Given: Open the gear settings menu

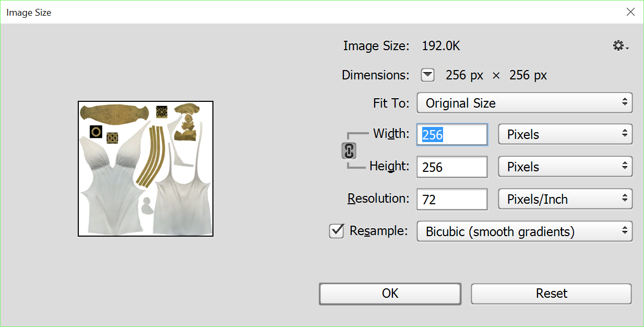Looking at the screenshot, I should point(620,46).
